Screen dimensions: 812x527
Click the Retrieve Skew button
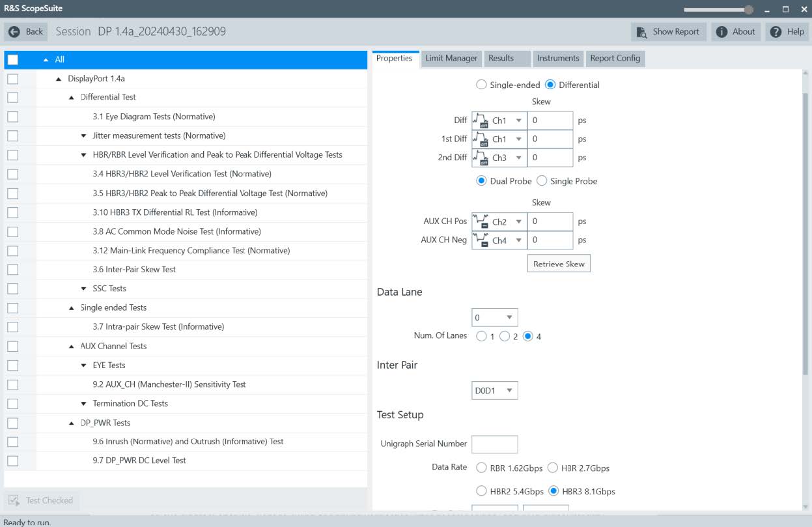(x=558, y=264)
